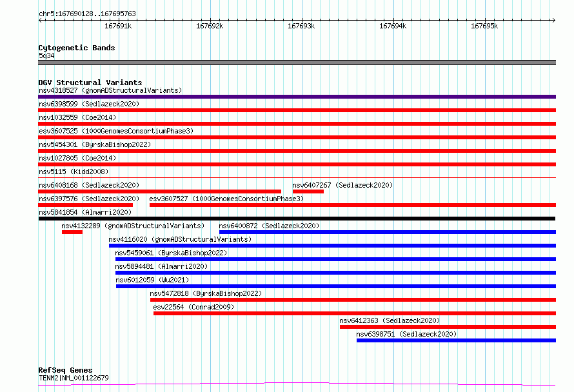Click the nsv1027805 (Coe2014) label
This screenshot has height=392, width=574.
click(77, 158)
